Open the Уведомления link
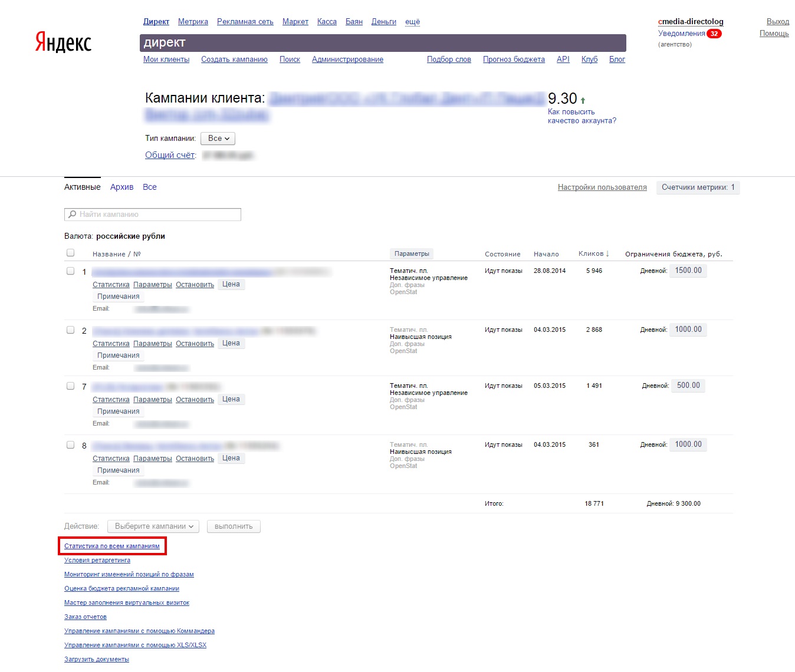Screen dimensions: 795x672 682,34
